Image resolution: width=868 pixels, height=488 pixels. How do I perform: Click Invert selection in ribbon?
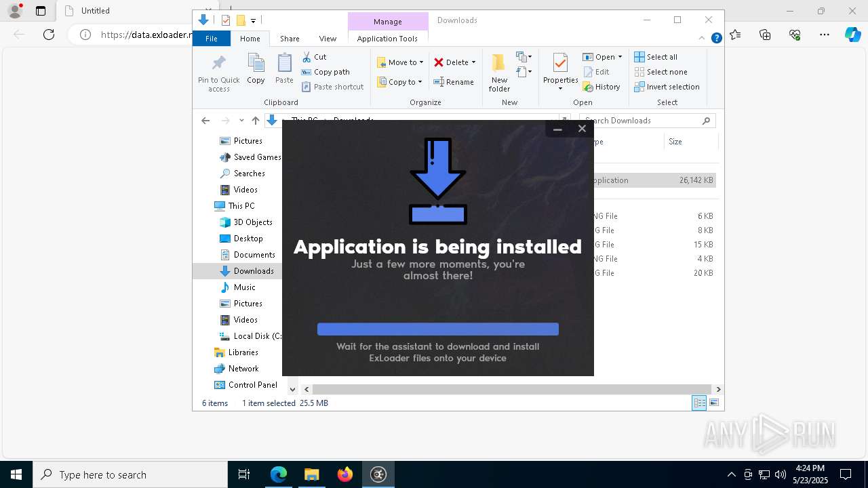tap(667, 87)
